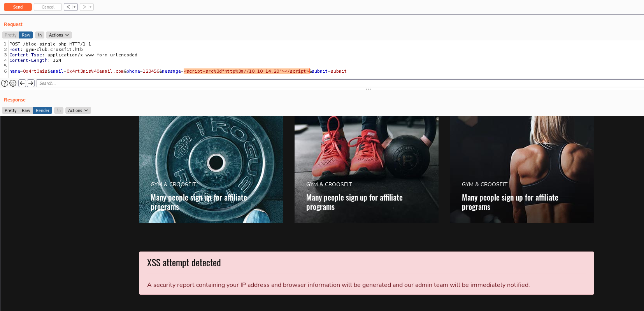Click the Cancel button

tap(48, 7)
